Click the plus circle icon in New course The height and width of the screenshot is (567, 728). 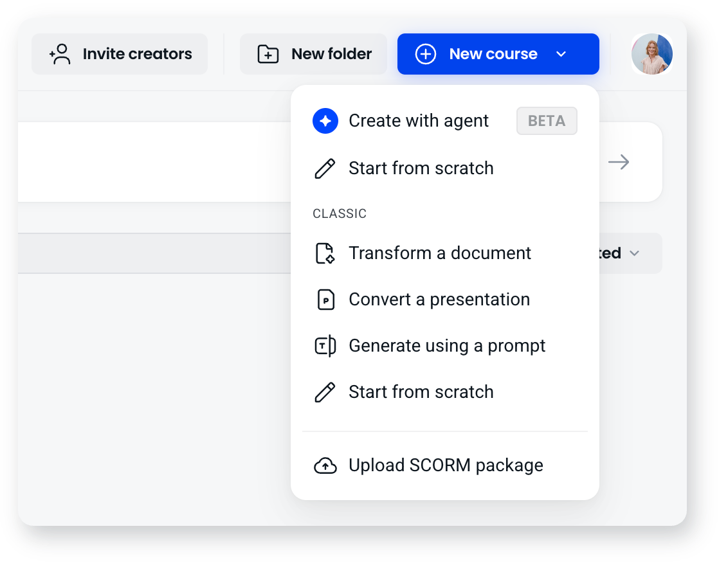tap(425, 54)
